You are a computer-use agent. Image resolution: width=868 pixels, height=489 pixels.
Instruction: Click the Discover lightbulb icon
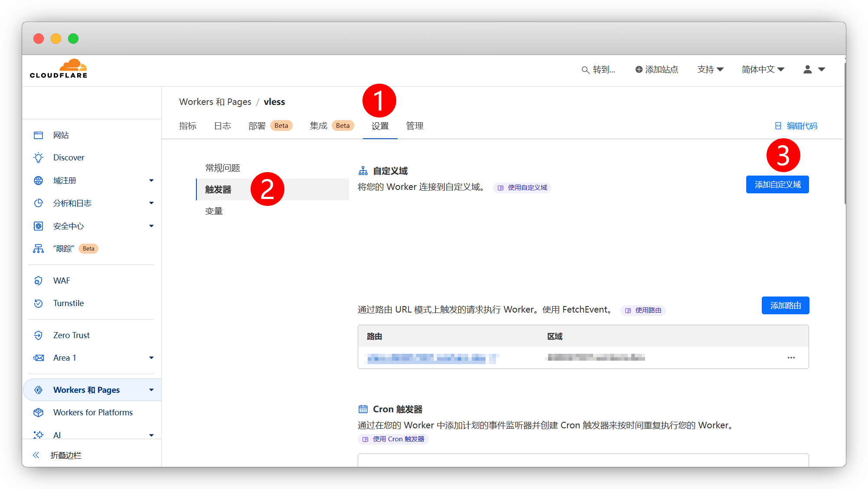pyautogui.click(x=39, y=158)
